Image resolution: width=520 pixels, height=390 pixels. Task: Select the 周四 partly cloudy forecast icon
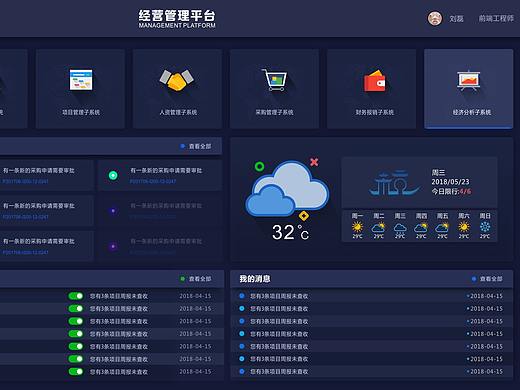click(421, 227)
